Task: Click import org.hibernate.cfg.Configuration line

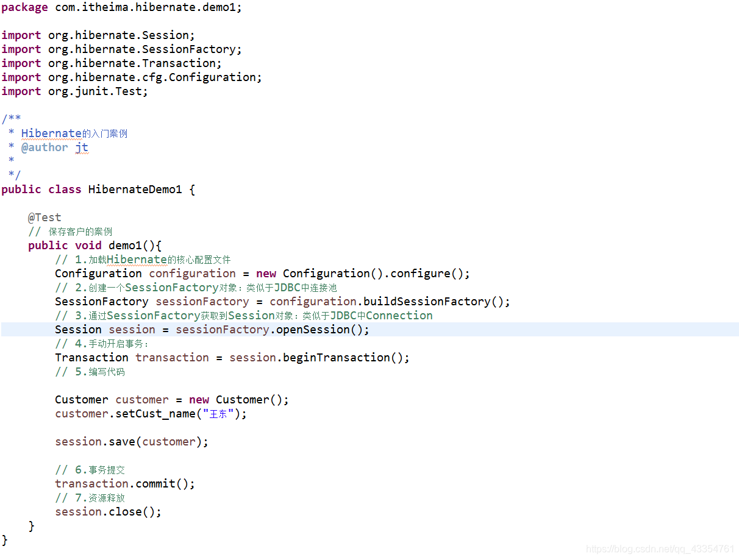Action: pyautogui.click(x=132, y=77)
